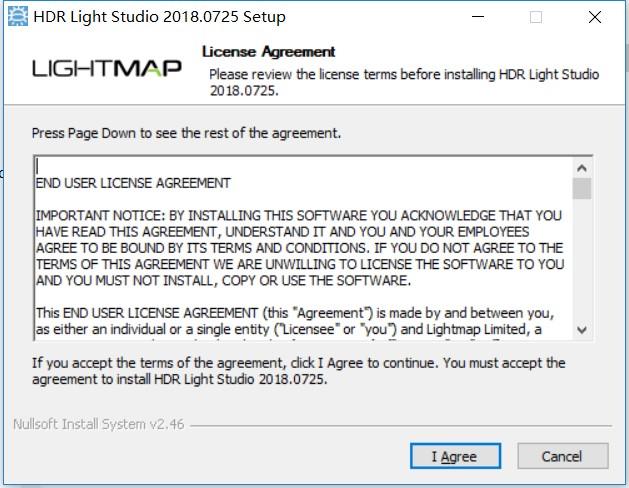Viewport: 629px width, 488px height.
Task: Click the END USER LICENSE AGREEMENT heading line
Action: coord(133,183)
